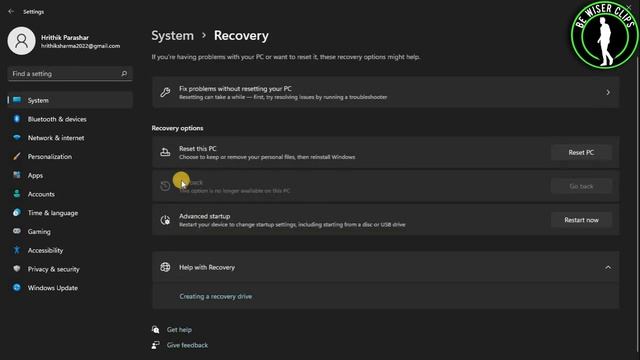
Task: Click the Give feedback person icon
Action: pyautogui.click(x=156, y=345)
